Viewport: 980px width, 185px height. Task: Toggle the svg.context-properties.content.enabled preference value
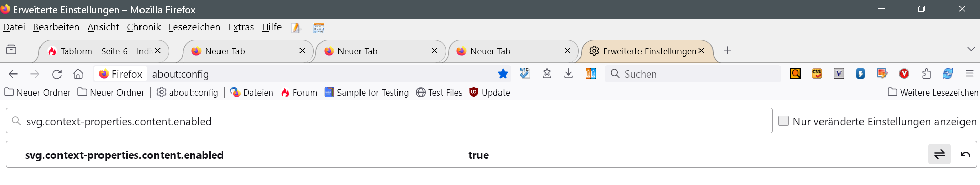[939, 154]
